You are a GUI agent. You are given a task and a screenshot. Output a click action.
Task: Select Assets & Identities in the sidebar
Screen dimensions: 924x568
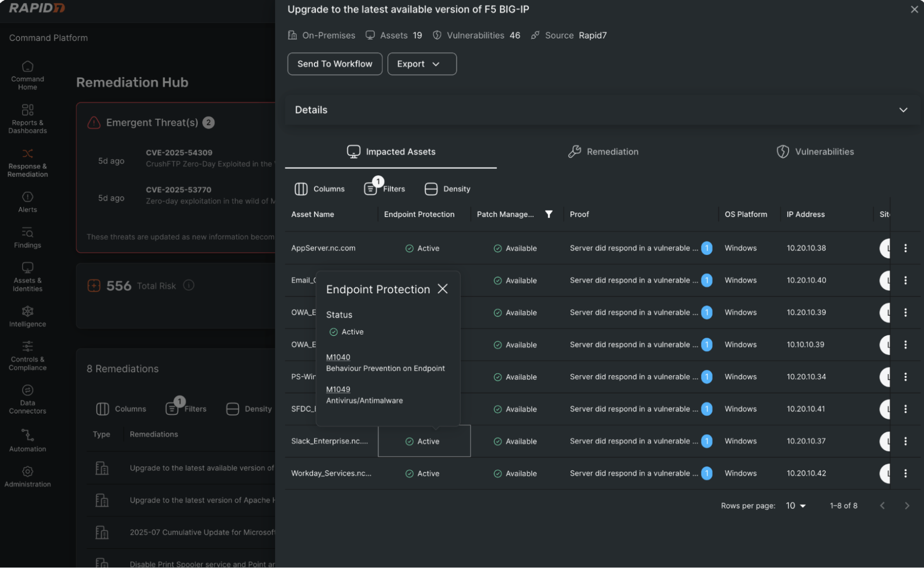point(27,276)
